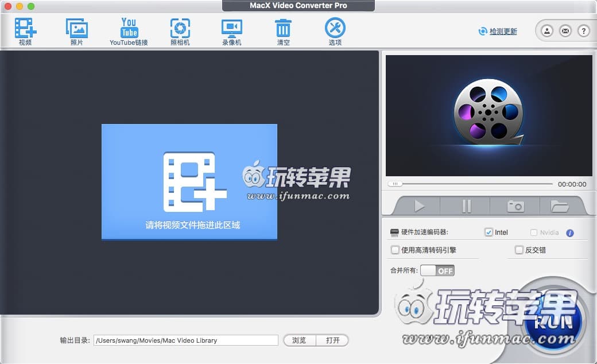This screenshot has width=597, height=364.
Task: Open help with the question mark icon
Action: click(584, 31)
